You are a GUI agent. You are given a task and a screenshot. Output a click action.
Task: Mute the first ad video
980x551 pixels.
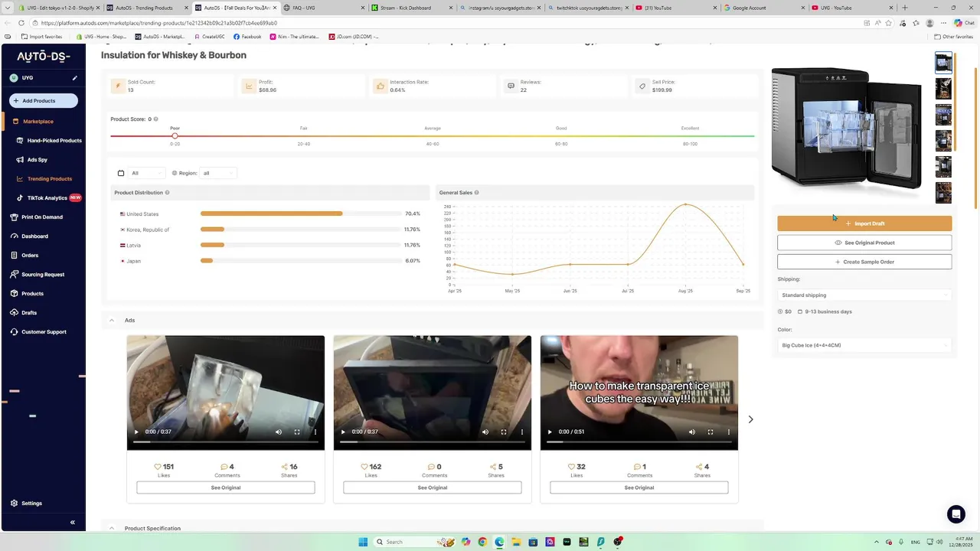click(279, 432)
